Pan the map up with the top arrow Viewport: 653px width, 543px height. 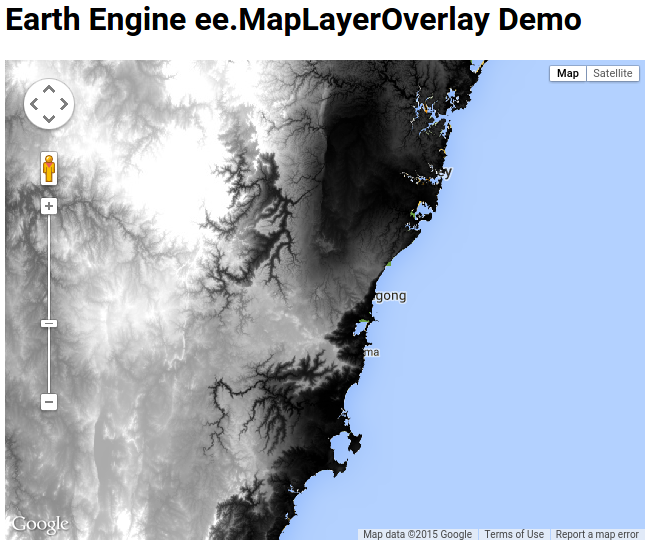click(49, 89)
